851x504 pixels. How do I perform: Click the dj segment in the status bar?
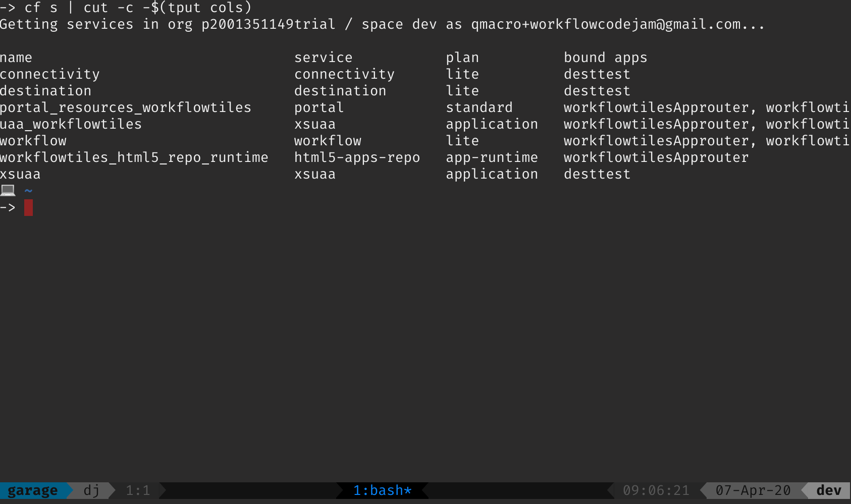pos(91,490)
